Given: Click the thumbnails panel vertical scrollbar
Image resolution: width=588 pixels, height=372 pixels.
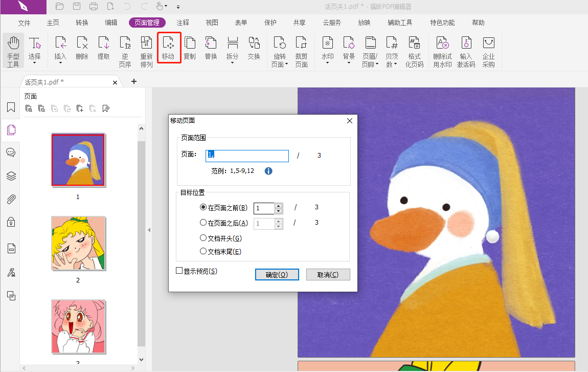Looking at the screenshot, I should (141, 244).
